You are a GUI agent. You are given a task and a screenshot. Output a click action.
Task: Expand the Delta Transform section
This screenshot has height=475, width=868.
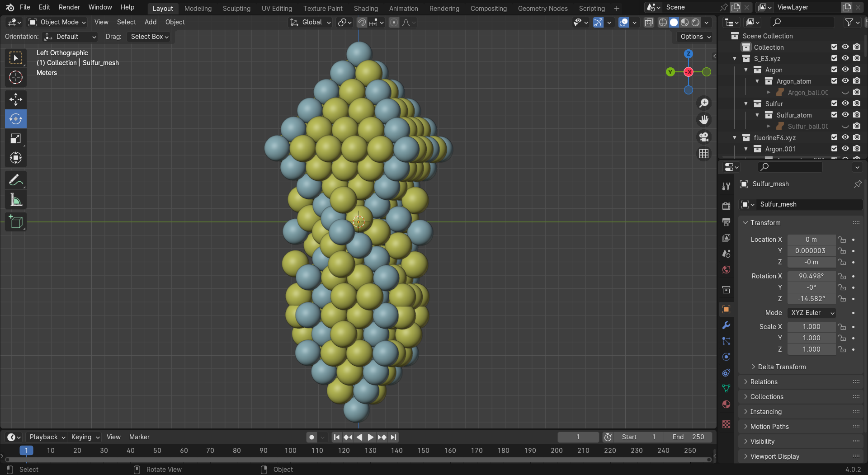(781, 367)
